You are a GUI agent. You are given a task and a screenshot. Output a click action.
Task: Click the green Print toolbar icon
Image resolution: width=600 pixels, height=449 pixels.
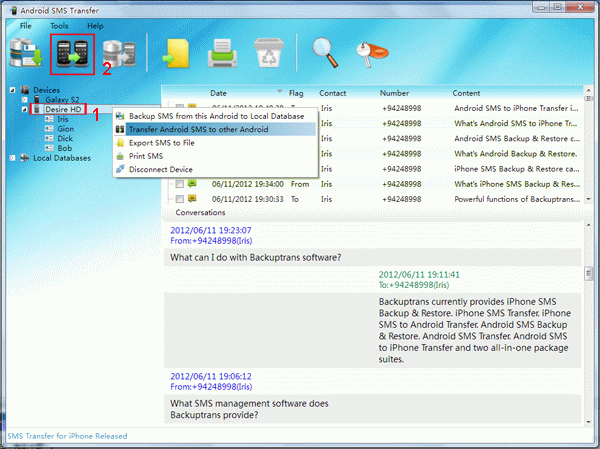coord(222,53)
